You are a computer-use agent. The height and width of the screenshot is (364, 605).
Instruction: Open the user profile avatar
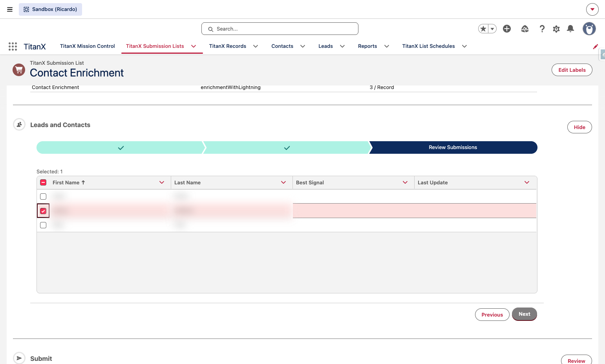[589, 29]
